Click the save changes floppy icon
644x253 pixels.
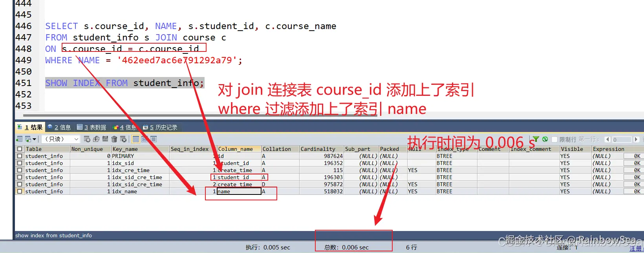tap(105, 139)
